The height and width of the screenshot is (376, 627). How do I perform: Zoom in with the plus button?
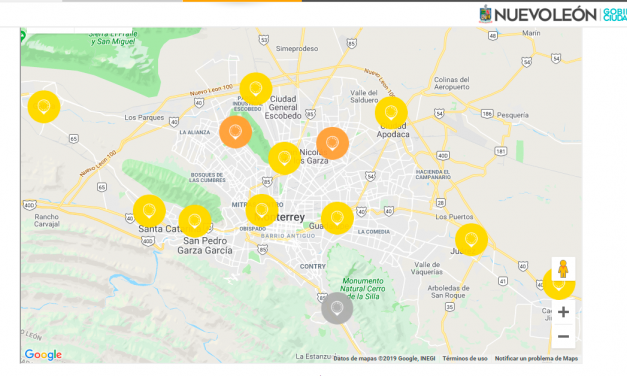563,312
